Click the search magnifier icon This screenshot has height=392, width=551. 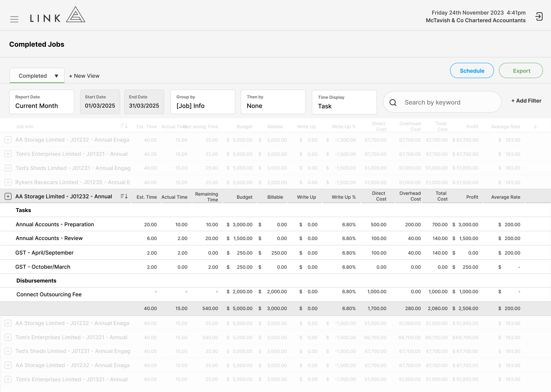pyautogui.click(x=393, y=103)
